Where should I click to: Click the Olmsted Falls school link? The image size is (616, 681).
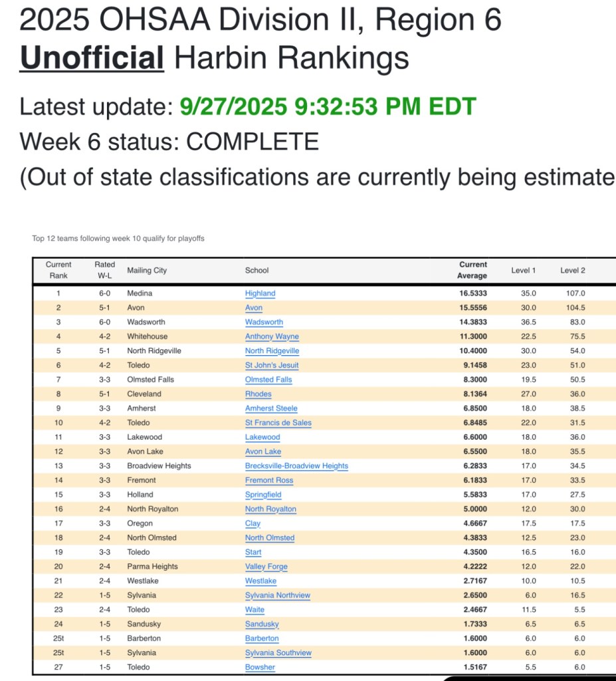tap(268, 380)
